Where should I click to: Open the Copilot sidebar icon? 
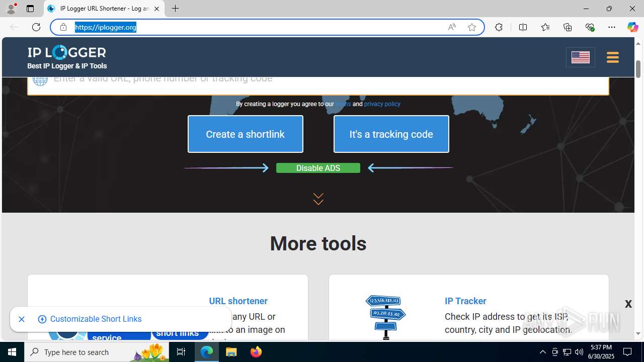point(632,27)
